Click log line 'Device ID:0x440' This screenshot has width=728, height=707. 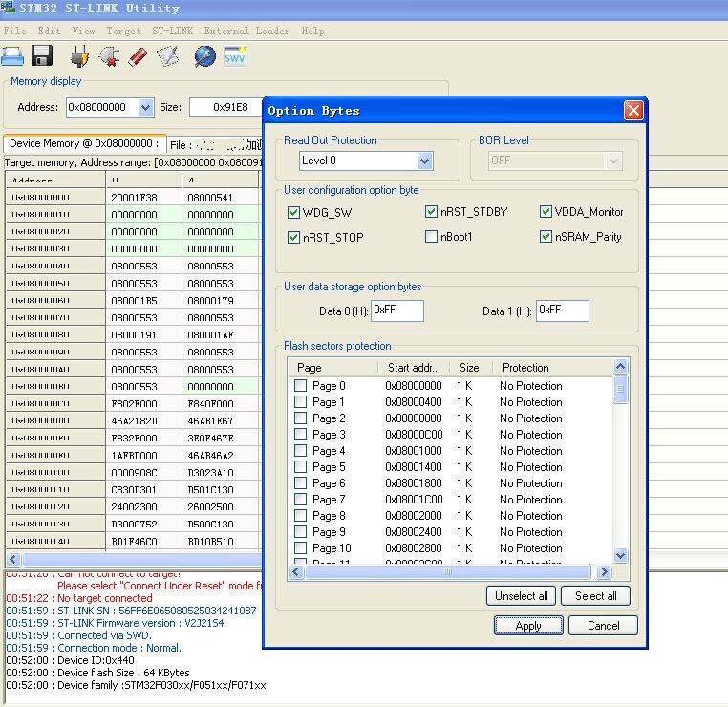pyautogui.click(x=96, y=660)
